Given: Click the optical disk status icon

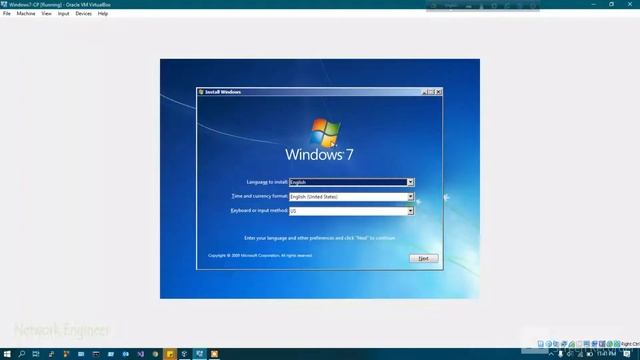Looking at the screenshot, I should pos(549,344).
